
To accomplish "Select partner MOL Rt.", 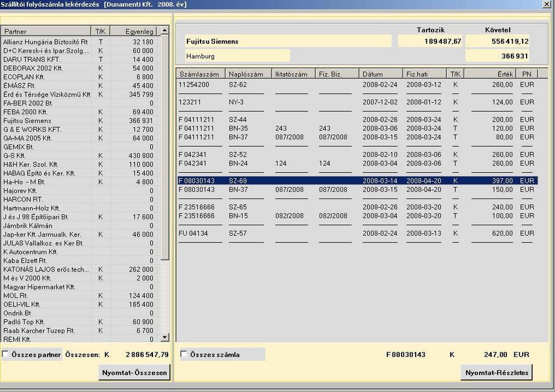I will pos(80,295).
